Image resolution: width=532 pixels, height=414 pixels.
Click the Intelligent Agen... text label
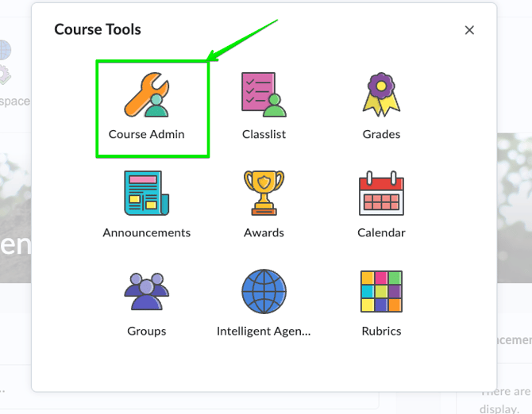(264, 331)
